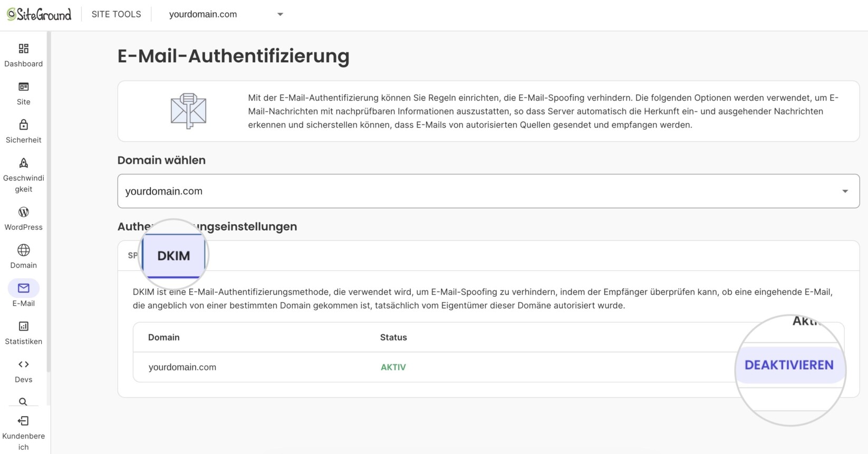Switch to the DKIM tab
The height and width of the screenshot is (454, 868).
173,256
